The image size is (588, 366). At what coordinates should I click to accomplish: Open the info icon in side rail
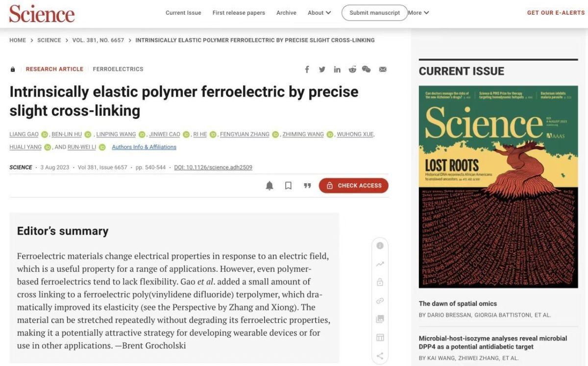[380, 245]
